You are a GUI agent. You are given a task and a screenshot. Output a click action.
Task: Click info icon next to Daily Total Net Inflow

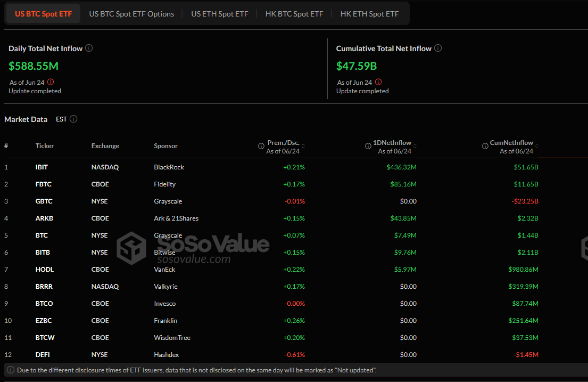[89, 48]
